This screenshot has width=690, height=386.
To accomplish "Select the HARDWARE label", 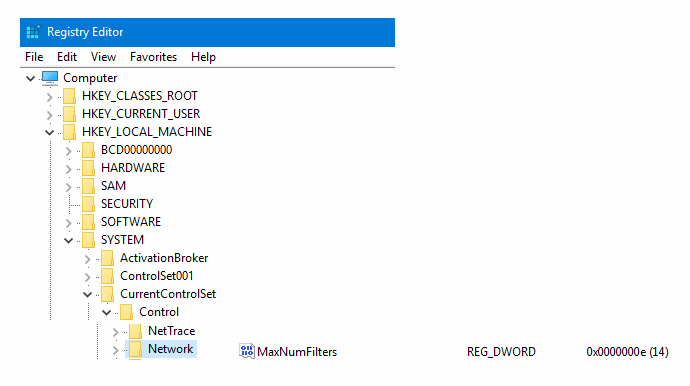I will 133,168.
